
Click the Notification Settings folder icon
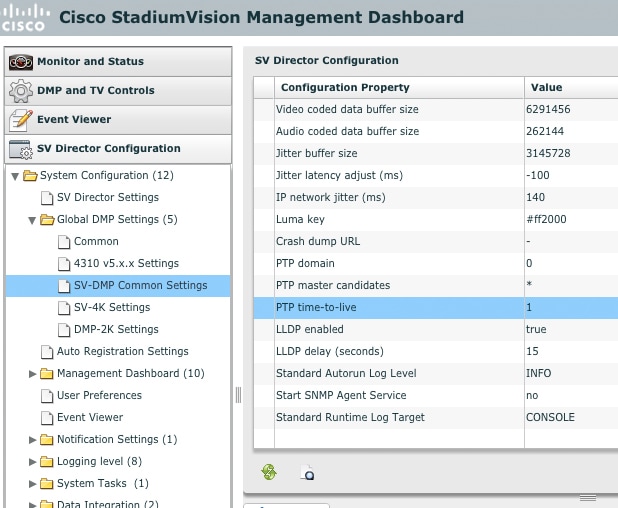(47, 439)
